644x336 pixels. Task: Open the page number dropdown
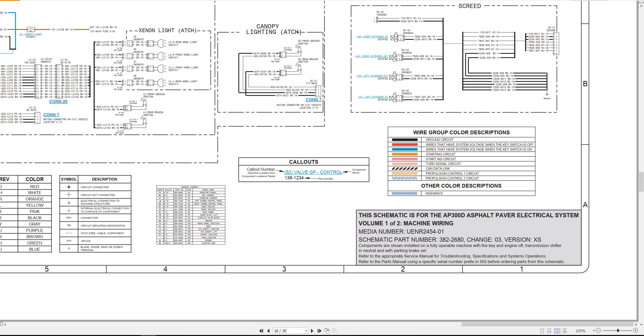tap(306, 331)
